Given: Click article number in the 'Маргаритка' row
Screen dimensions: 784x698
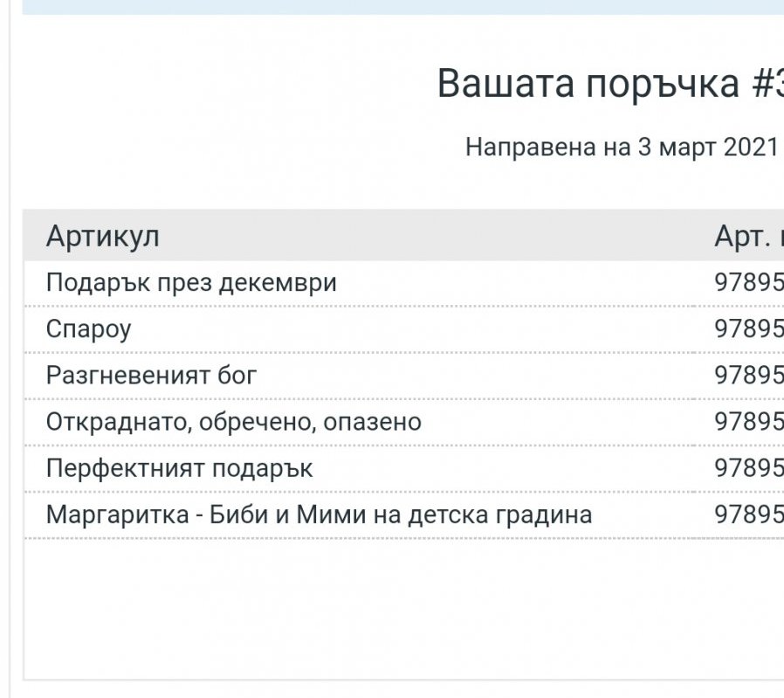Looking at the screenshot, I should click(748, 515).
